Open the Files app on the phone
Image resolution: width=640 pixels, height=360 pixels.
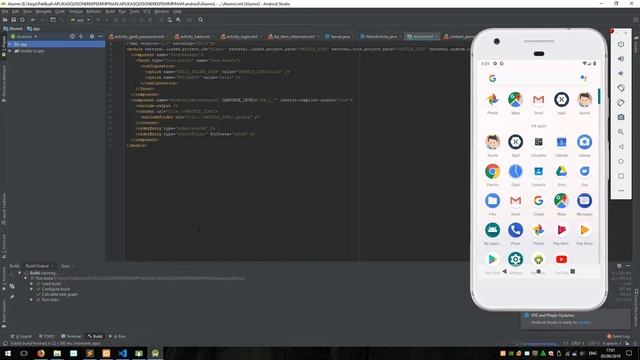pos(493,201)
